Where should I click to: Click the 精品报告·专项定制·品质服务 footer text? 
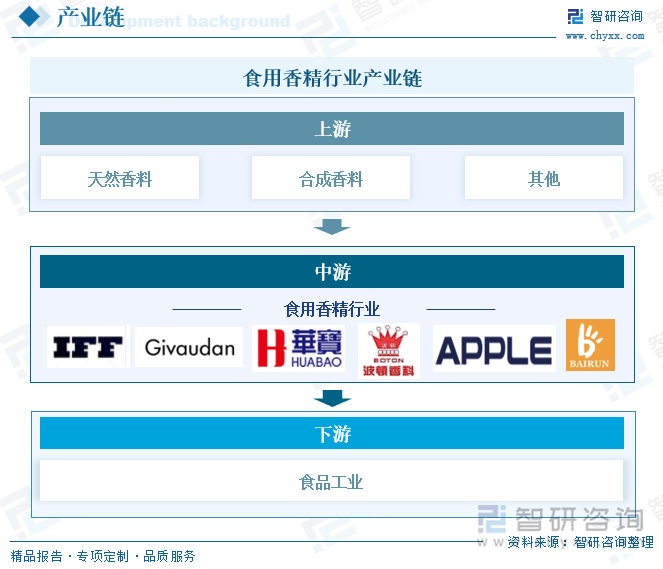click(x=103, y=556)
